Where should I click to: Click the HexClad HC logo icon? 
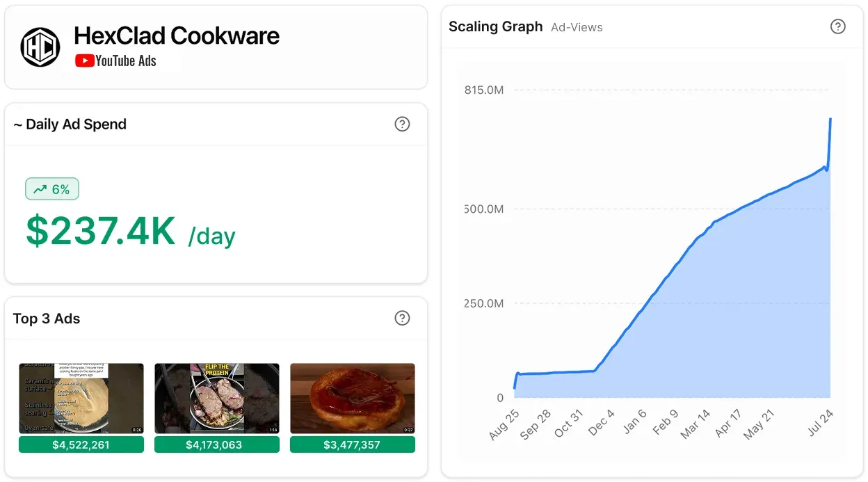coord(40,47)
